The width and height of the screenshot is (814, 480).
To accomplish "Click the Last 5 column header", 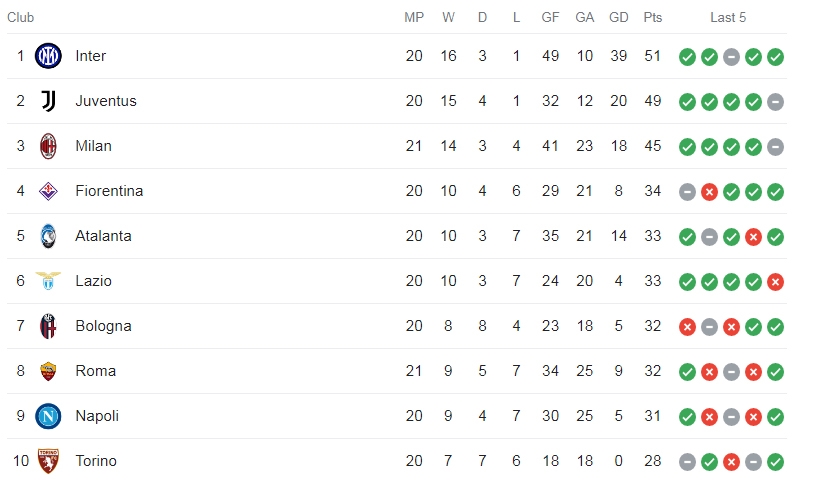I will pyautogui.click(x=728, y=18).
